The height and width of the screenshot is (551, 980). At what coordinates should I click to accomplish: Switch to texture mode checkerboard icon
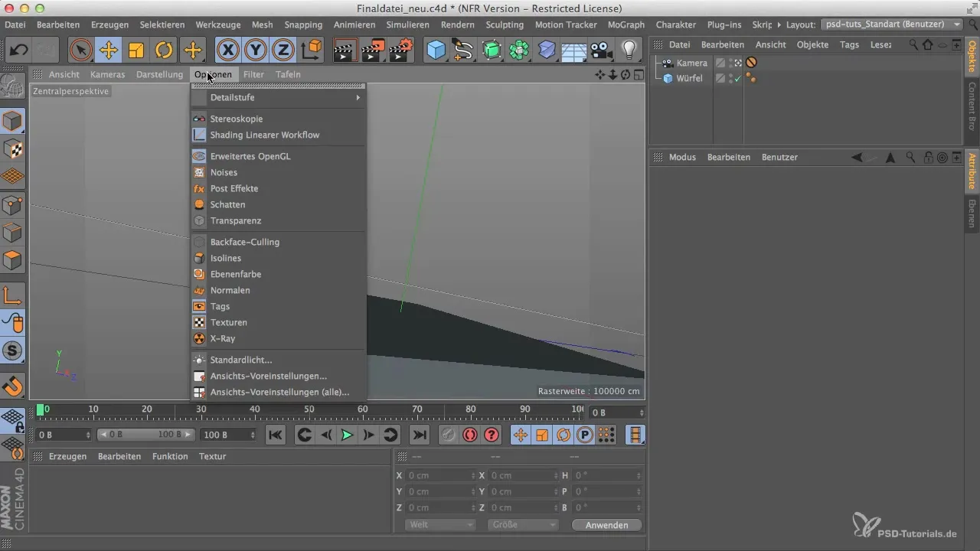(13, 149)
